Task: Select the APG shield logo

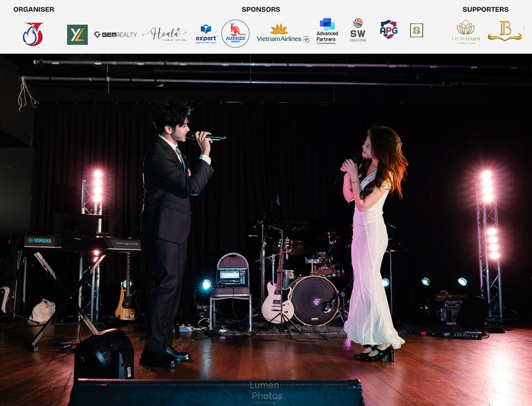Action: pos(388,29)
